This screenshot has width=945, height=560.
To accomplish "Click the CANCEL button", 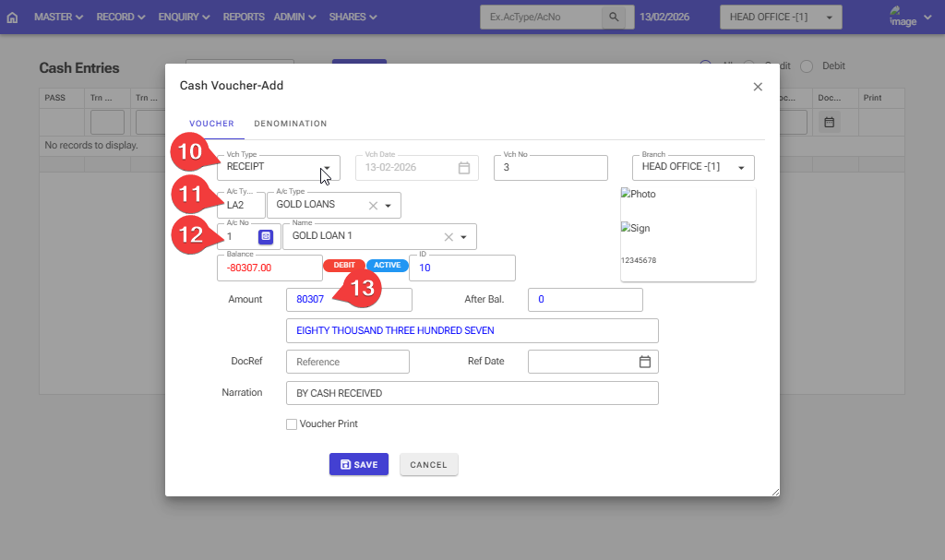I will click(428, 465).
